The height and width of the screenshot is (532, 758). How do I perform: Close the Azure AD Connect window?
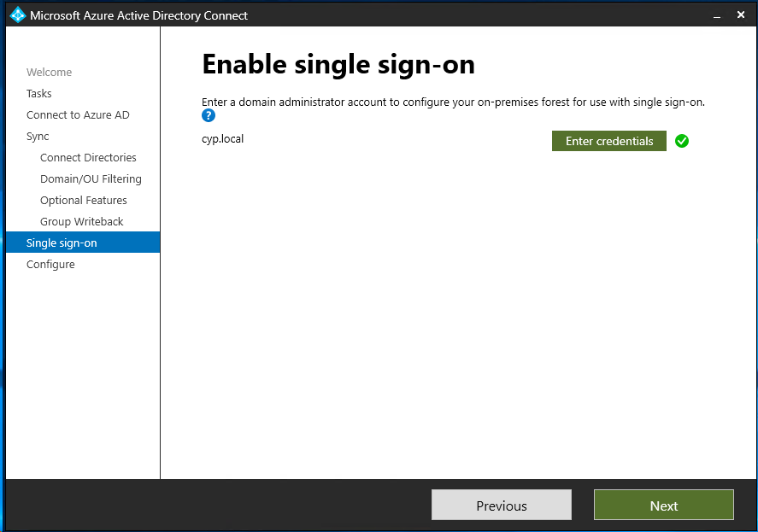pyautogui.click(x=741, y=15)
